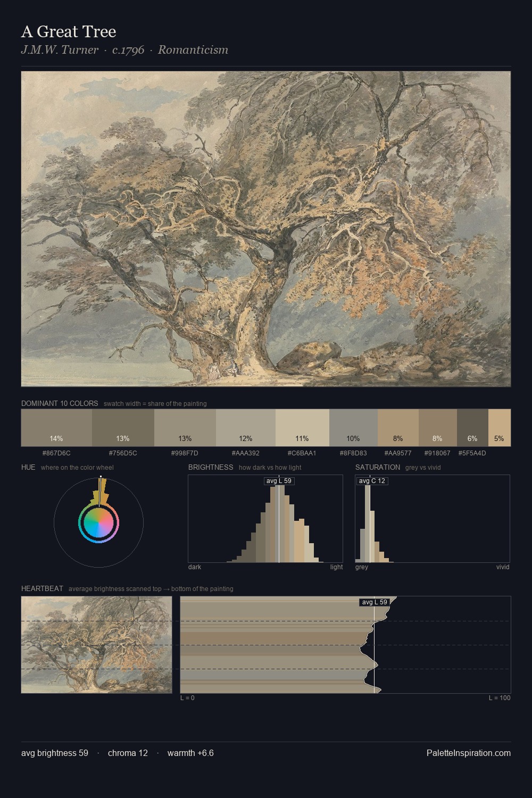Select the 13% swatch above #756D5C
The height and width of the screenshot is (798, 532).
coord(123,427)
